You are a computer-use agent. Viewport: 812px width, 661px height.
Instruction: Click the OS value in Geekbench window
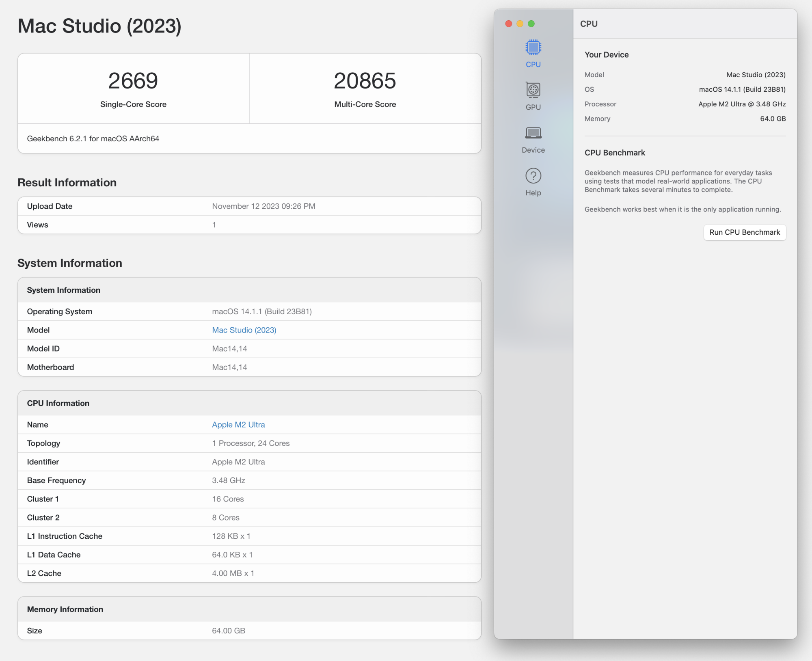(742, 89)
